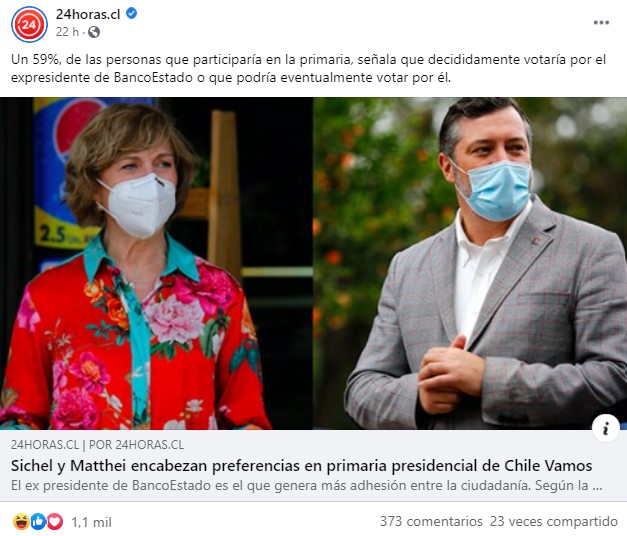Click the article description about BancoEstado

click(x=306, y=486)
